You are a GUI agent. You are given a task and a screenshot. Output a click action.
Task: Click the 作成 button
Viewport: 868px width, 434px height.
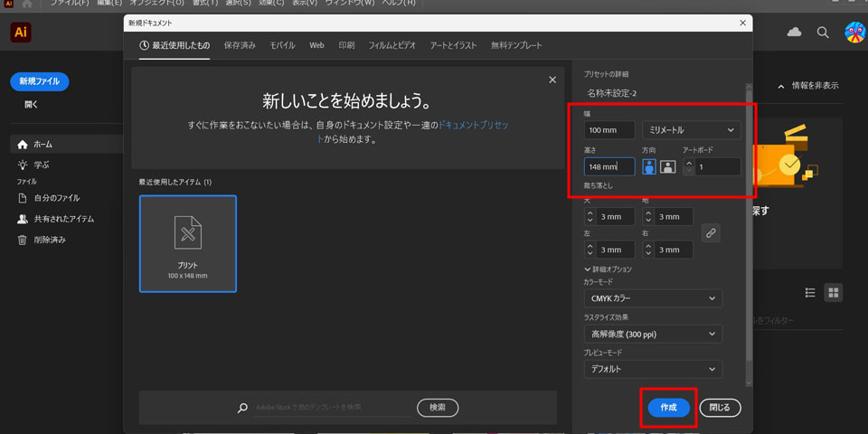point(668,408)
